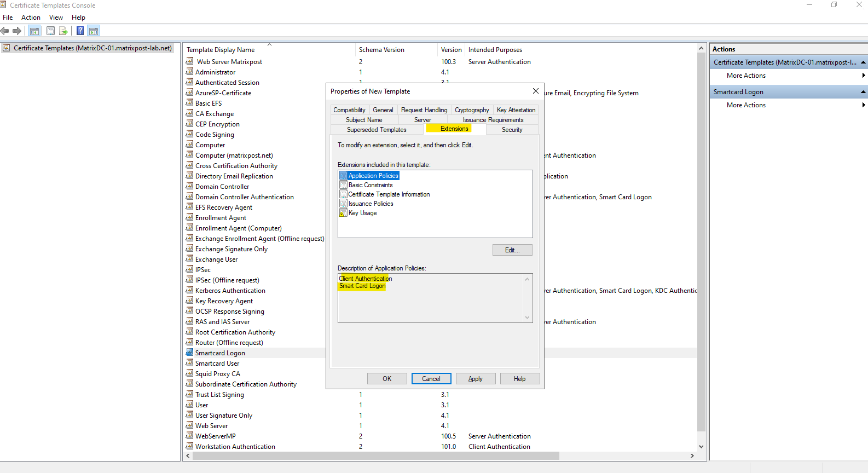The image size is (868, 473).
Task: Collapse the Smartcard Logon actions section
Action: tap(863, 92)
